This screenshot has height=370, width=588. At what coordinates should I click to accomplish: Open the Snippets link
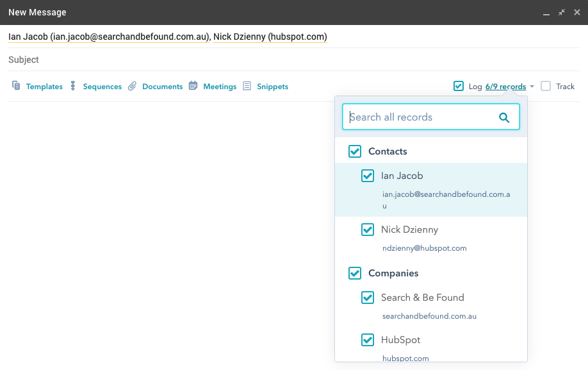coord(273,87)
